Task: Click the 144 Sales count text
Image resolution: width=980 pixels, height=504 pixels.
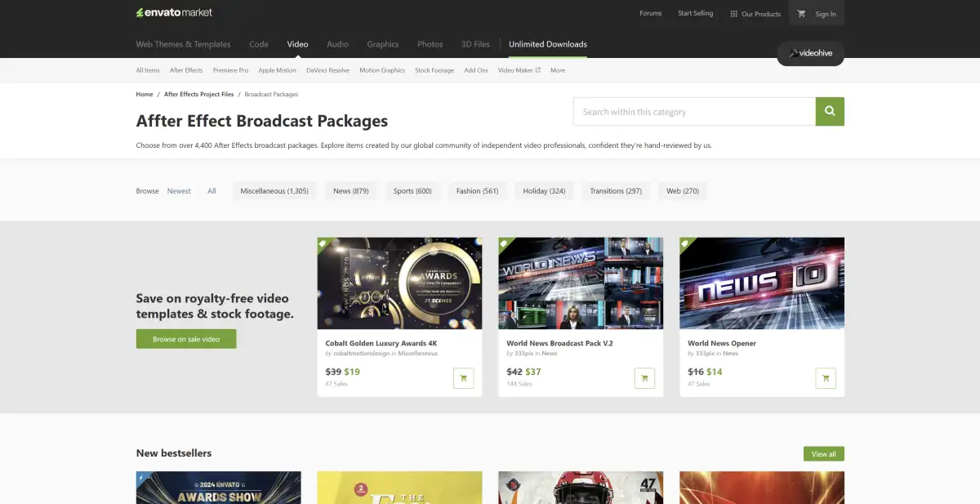Action: pyautogui.click(x=519, y=384)
